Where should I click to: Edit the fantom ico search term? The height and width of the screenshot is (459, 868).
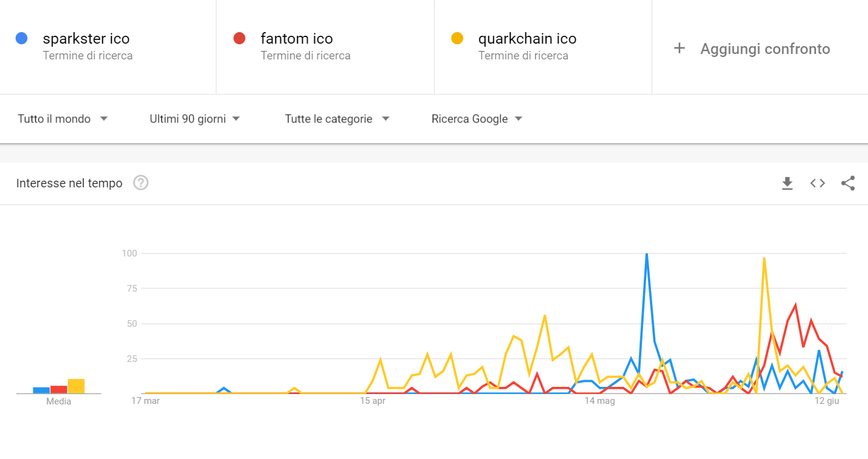click(x=297, y=39)
